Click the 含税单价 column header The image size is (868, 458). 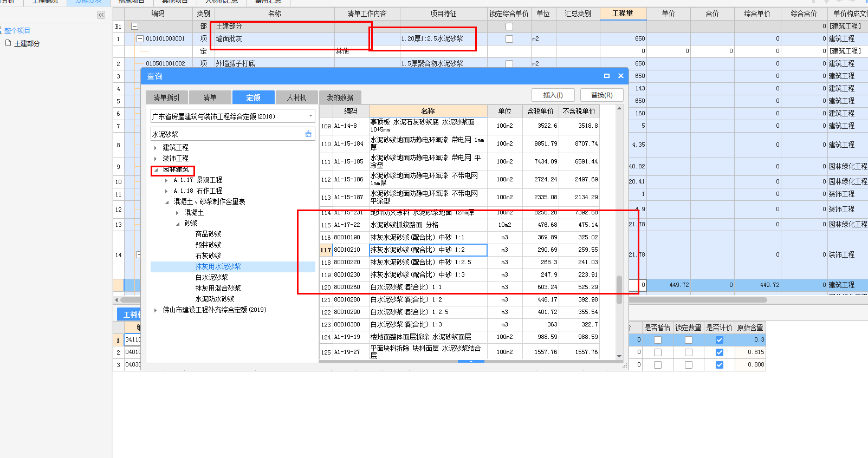(540, 111)
